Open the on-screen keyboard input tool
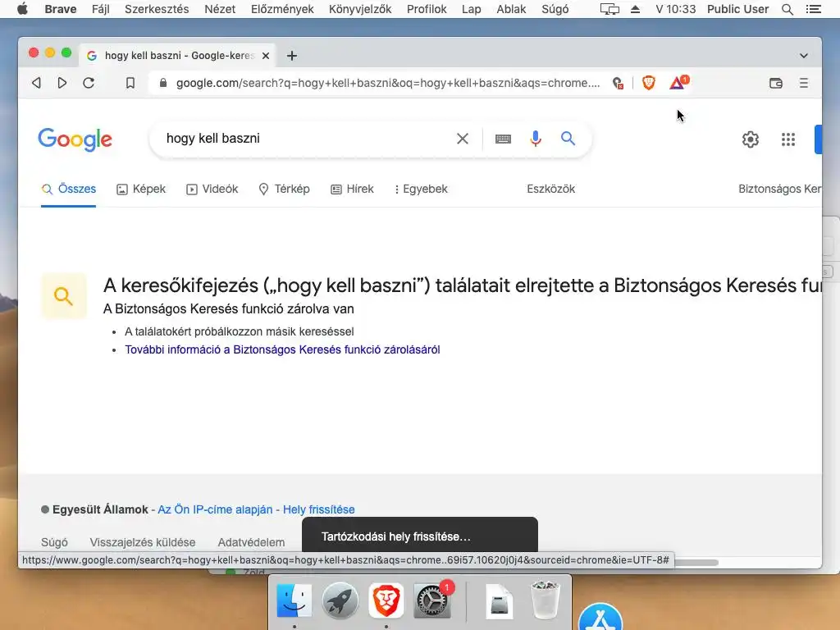 tap(503, 139)
